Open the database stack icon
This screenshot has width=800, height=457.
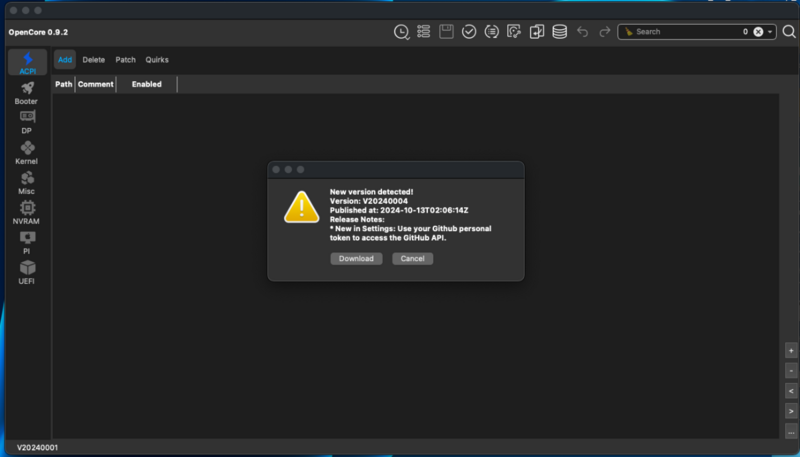pyautogui.click(x=560, y=32)
